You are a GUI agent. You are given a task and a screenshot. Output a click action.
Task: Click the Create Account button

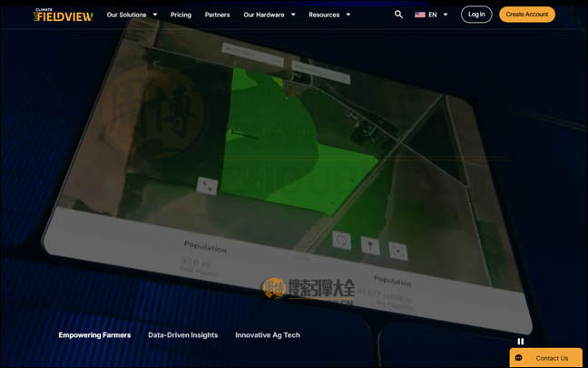click(x=527, y=15)
